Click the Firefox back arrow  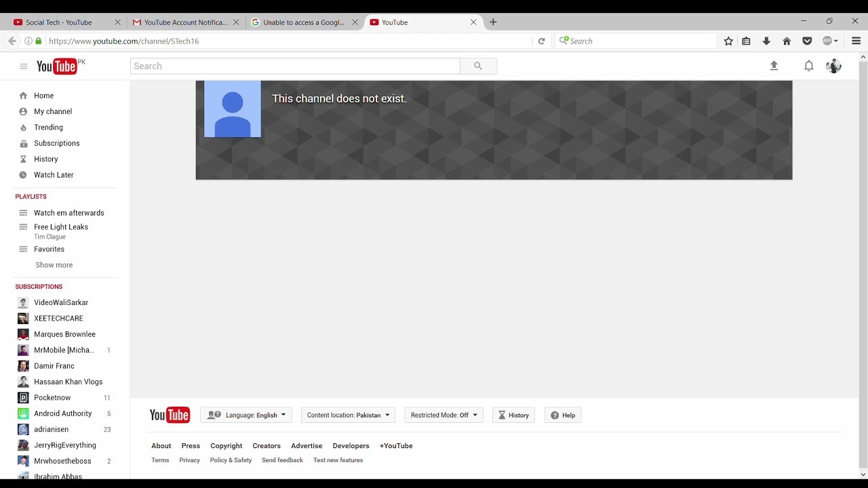[12, 41]
